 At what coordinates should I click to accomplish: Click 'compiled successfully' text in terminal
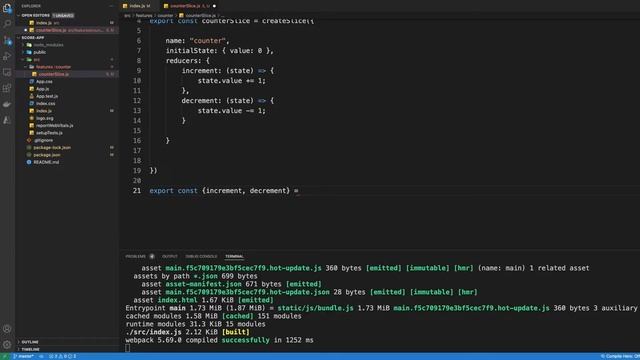click(x=227, y=340)
